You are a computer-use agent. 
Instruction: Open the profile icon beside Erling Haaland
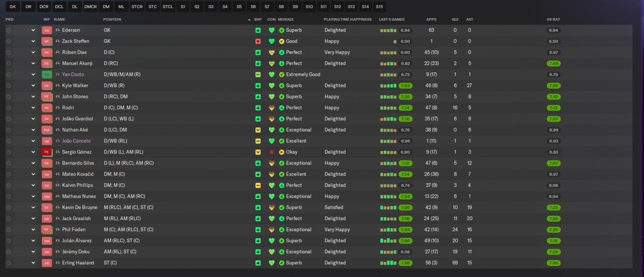click(57, 263)
